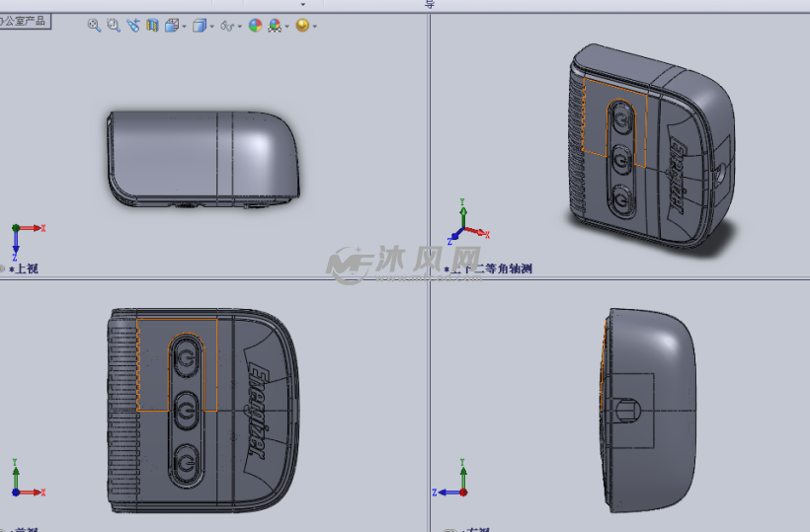Click the *上视 view label
Viewport: 810px width, 532px height.
point(24,268)
